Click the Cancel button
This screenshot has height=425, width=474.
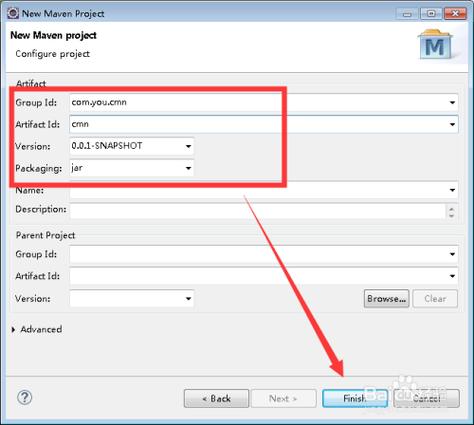click(x=426, y=398)
